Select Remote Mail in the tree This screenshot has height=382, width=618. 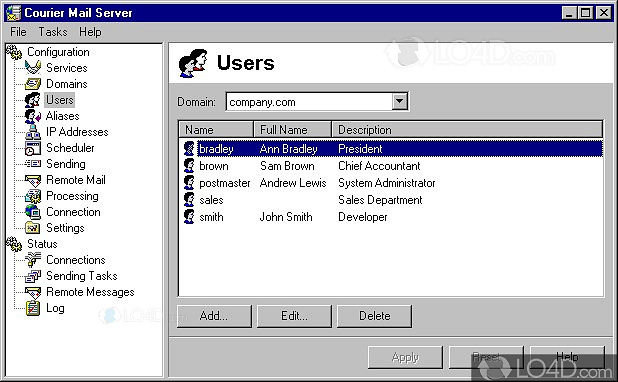pyautogui.click(x=76, y=180)
